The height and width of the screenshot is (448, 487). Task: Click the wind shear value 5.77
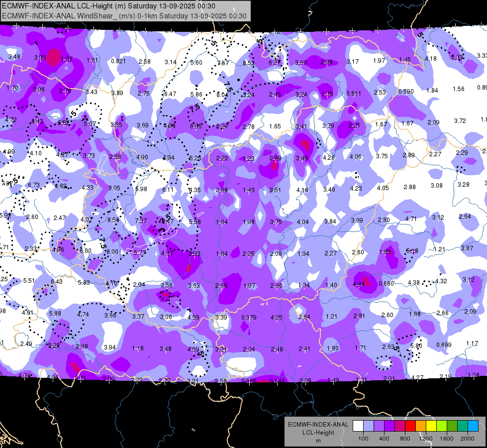click(x=140, y=253)
